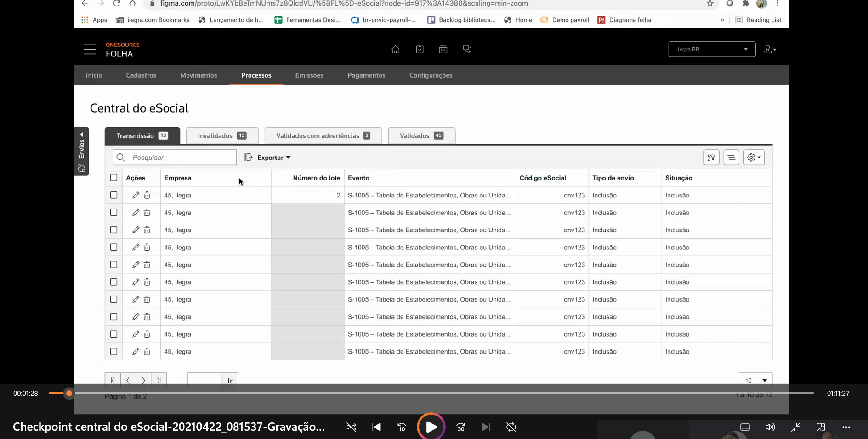Open the hamburger menu next to ONESOURCE Folha
Viewport: 868px width, 439px height.
(x=90, y=50)
